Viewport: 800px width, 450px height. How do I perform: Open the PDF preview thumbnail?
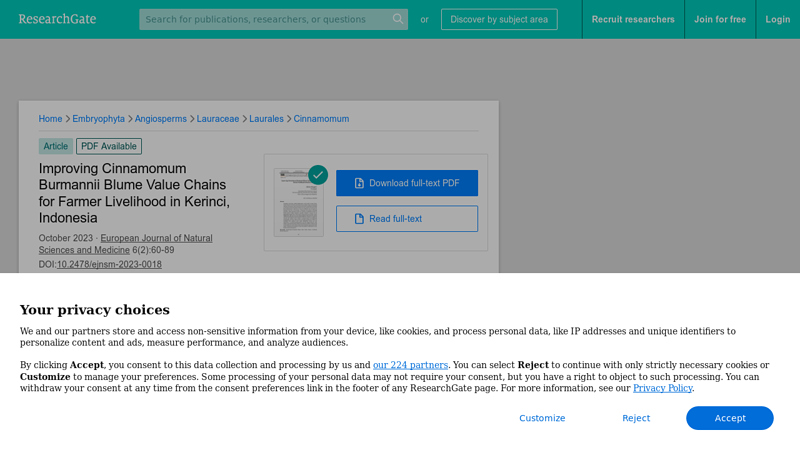298,203
